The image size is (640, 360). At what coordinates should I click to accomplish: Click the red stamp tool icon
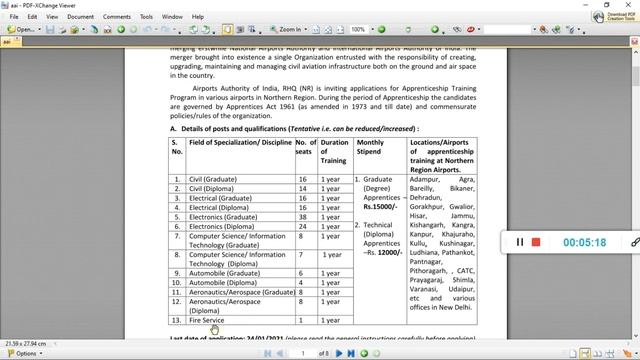471,29
